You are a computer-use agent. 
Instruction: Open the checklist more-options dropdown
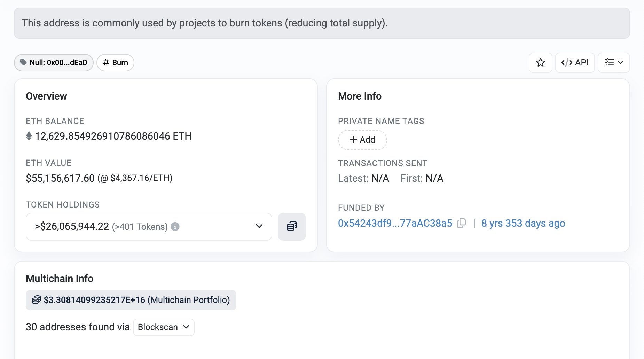pos(613,63)
